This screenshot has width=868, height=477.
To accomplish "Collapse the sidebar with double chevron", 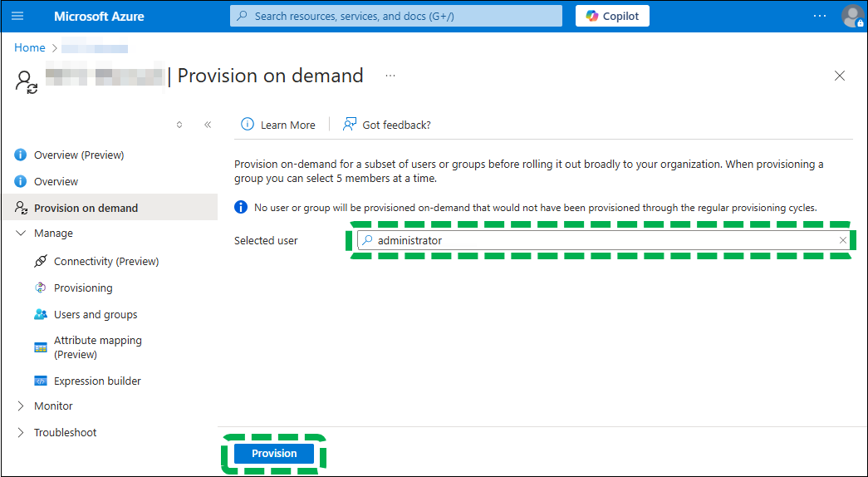I will click(x=208, y=125).
